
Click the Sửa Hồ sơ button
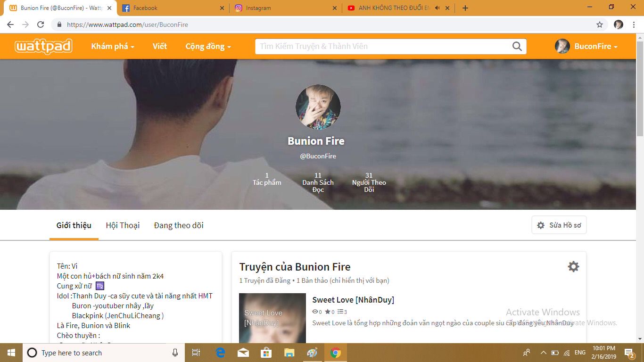[559, 225]
